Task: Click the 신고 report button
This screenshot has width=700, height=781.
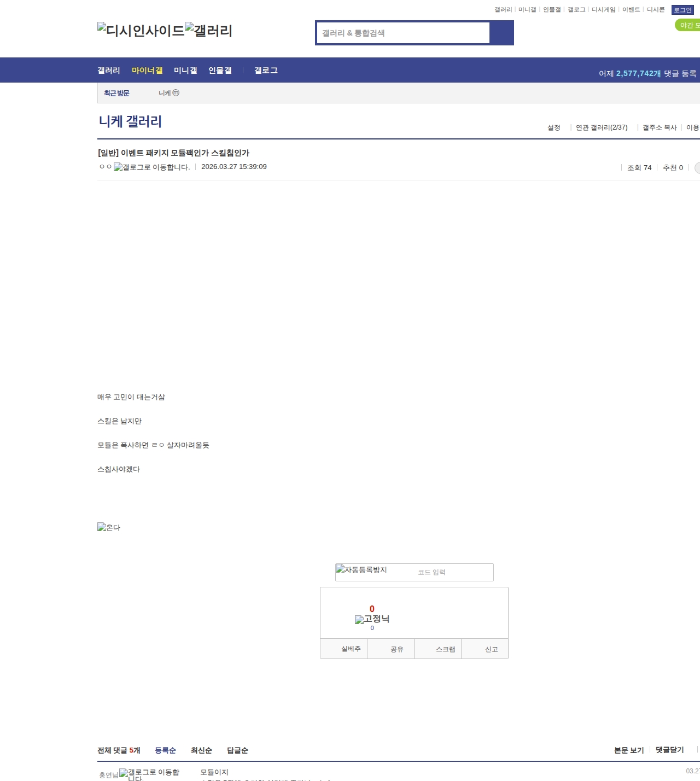Action: tap(491, 649)
